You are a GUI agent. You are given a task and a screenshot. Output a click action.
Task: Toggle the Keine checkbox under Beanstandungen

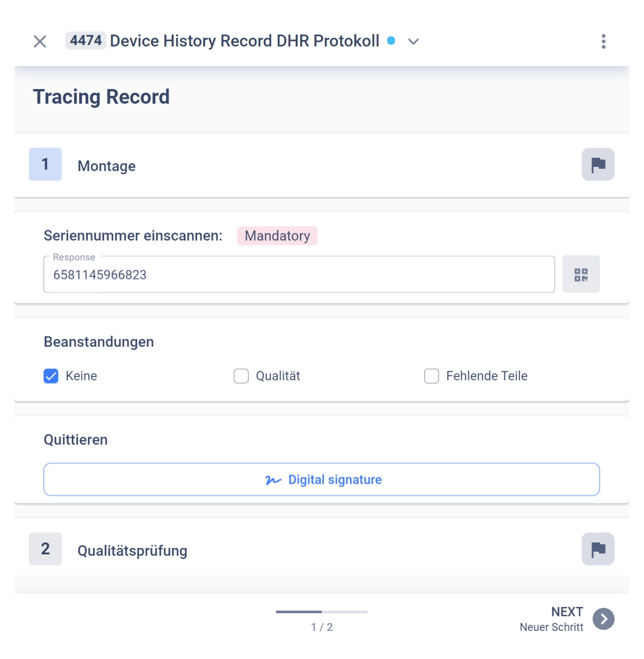(51, 375)
